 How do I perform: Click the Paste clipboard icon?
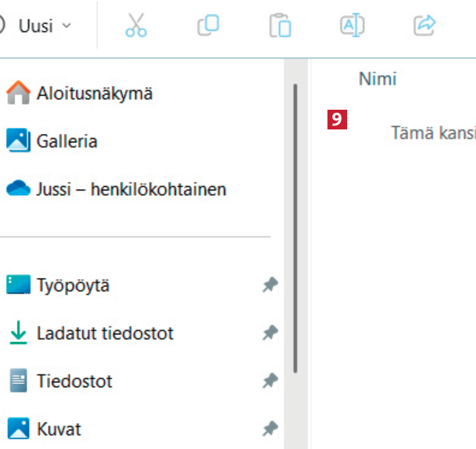pos(280,26)
